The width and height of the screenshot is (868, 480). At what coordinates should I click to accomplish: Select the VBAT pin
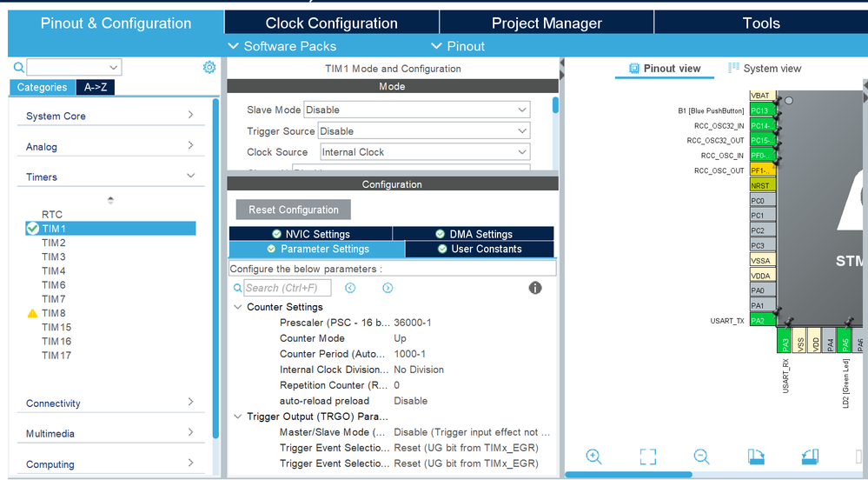[x=762, y=96]
